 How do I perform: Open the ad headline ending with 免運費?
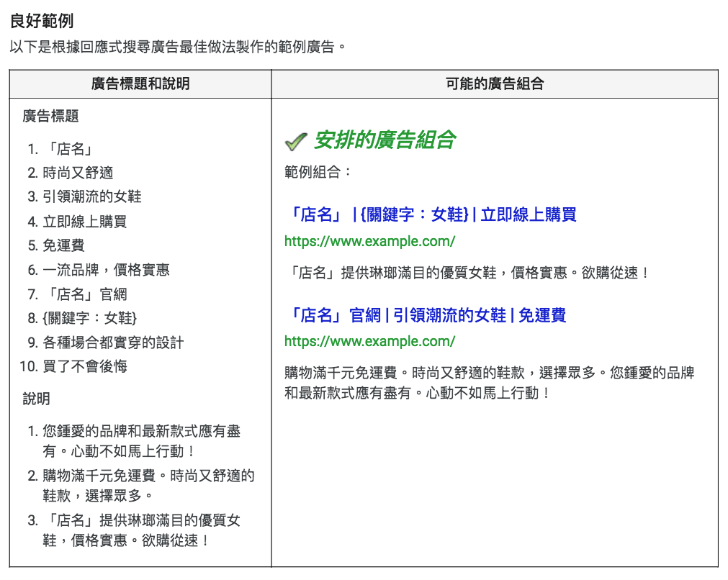(425, 315)
